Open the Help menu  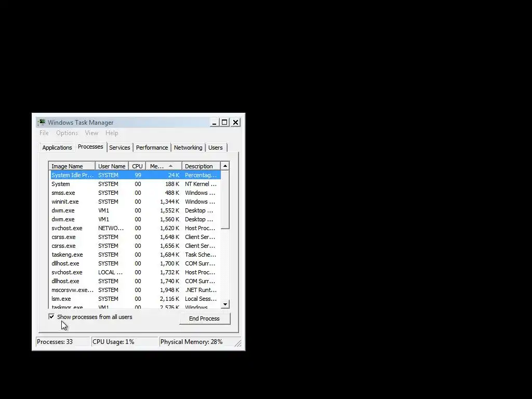tap(112, 133)
